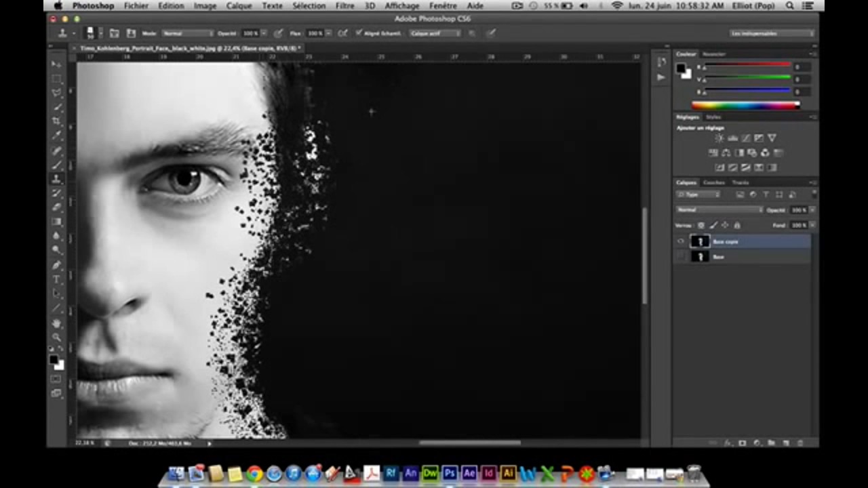Toggle lock position
Image resolution: width=868 pixels, height=488 pixels.
(725, 225)
